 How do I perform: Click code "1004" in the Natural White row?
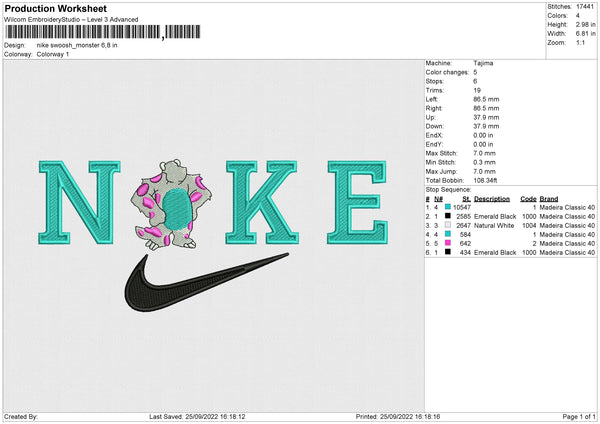tap(529, 226)
